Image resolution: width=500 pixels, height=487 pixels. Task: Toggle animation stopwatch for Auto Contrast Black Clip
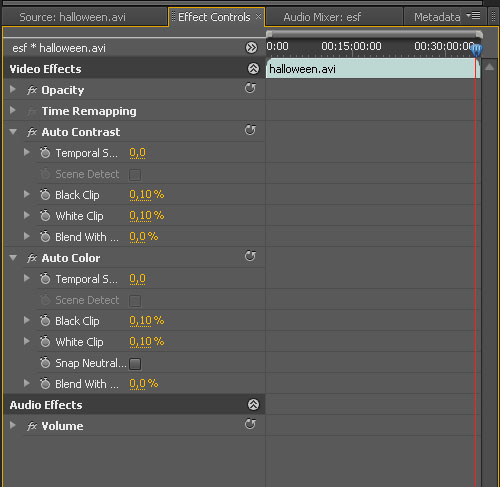pos(45,195)
